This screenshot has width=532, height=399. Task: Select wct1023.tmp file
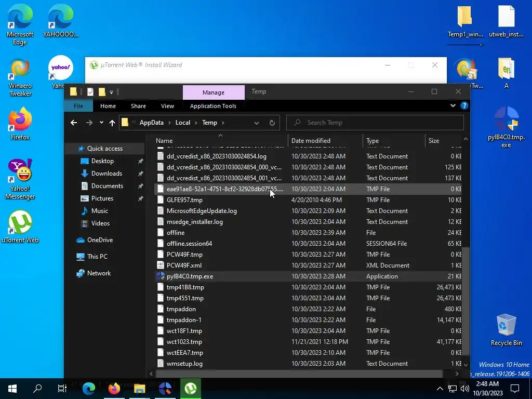coord(308,342)
